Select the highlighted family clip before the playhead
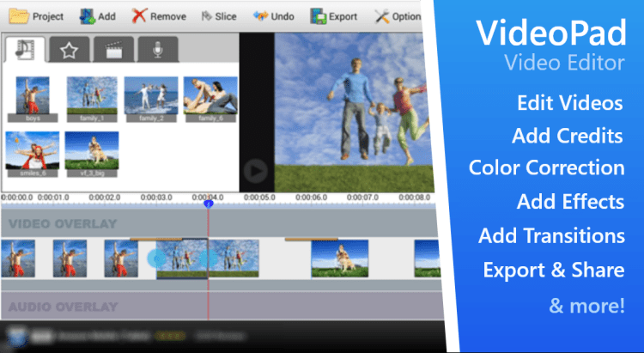The width and height of the screenshot is (644, 353). point(182,259)
